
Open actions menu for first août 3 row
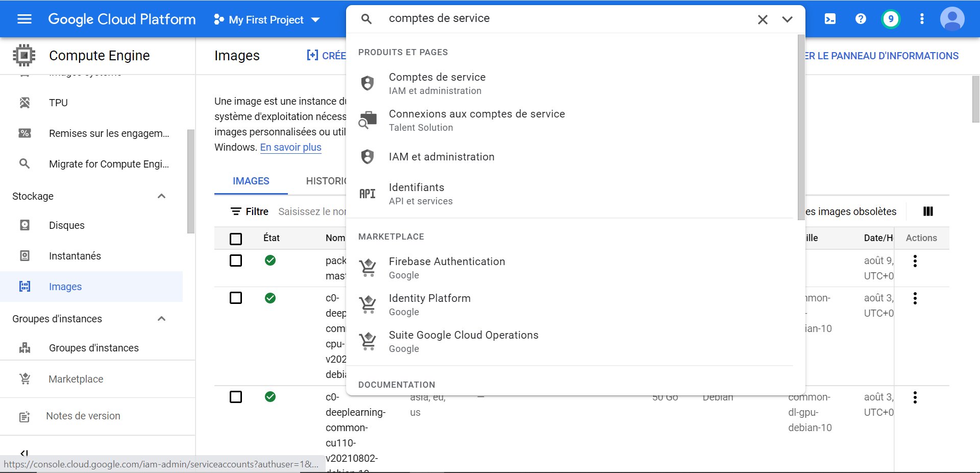[915, 298]
